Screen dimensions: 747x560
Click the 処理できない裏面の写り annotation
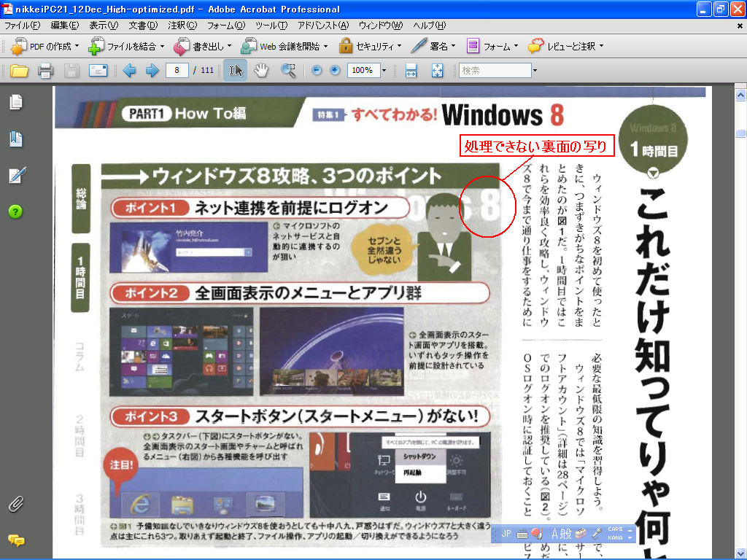[x=537, y=146]
